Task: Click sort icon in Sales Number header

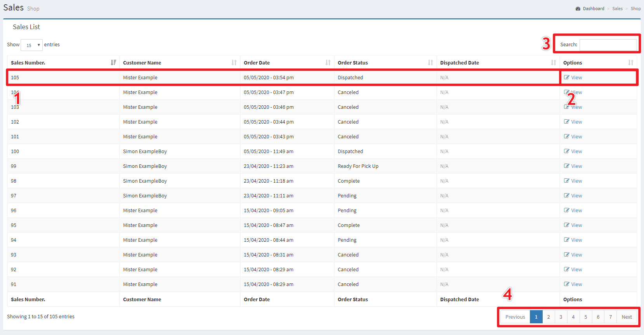Action: tap(113, 63)
